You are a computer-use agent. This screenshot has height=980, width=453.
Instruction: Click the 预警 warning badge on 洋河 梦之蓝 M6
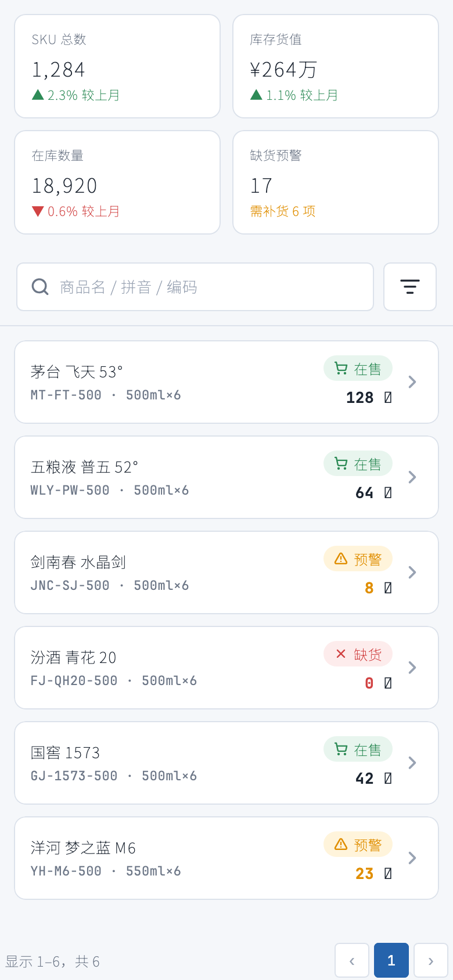click(x=358, y=845)
